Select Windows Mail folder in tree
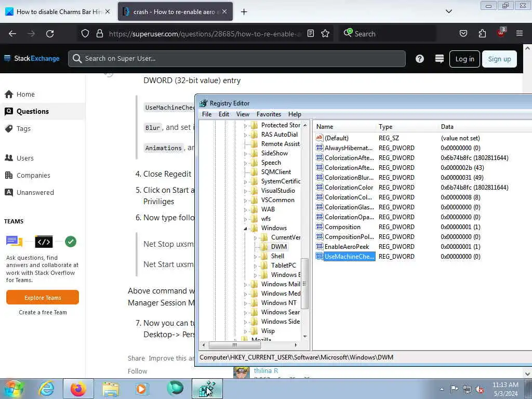Screen dimensions: 532x399 280,284
